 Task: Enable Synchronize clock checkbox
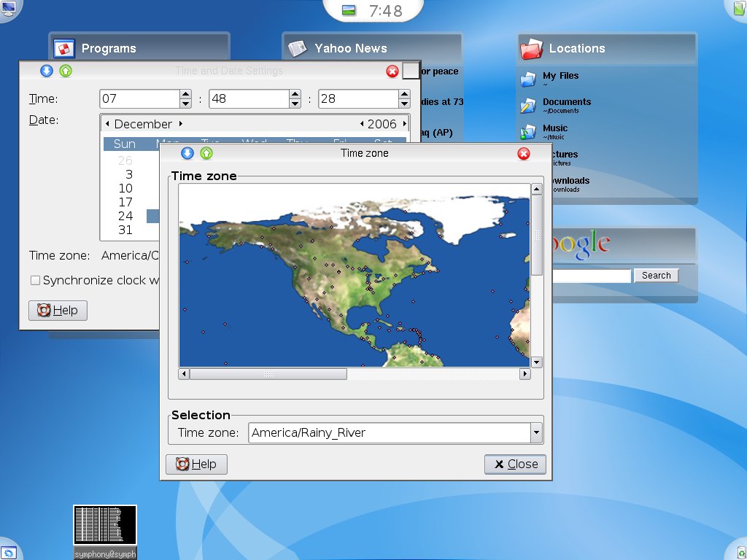[35, 281]
